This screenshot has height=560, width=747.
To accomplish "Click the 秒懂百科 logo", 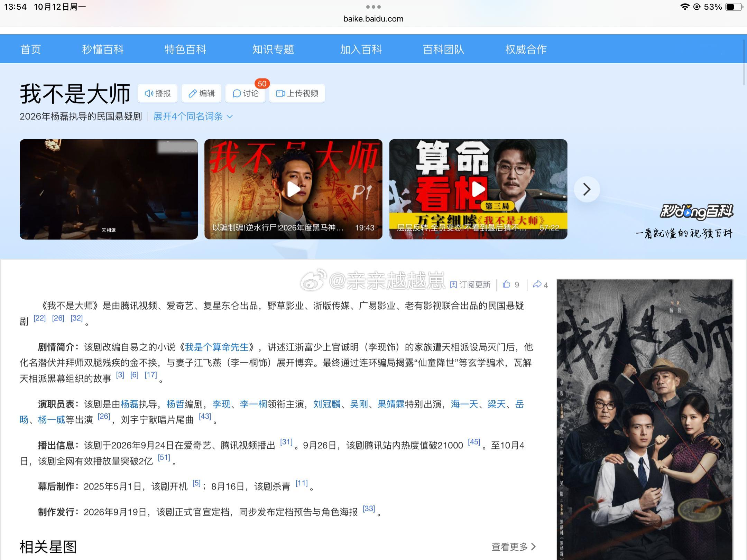I will [x=697, y=212].
